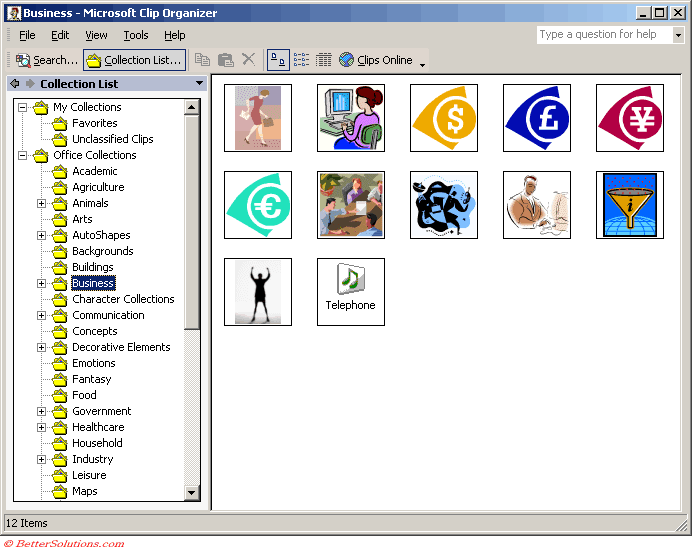Select the teal euro sign clip
The height and width of the screenshot is (551, 692).
click(x=258, y=205)
